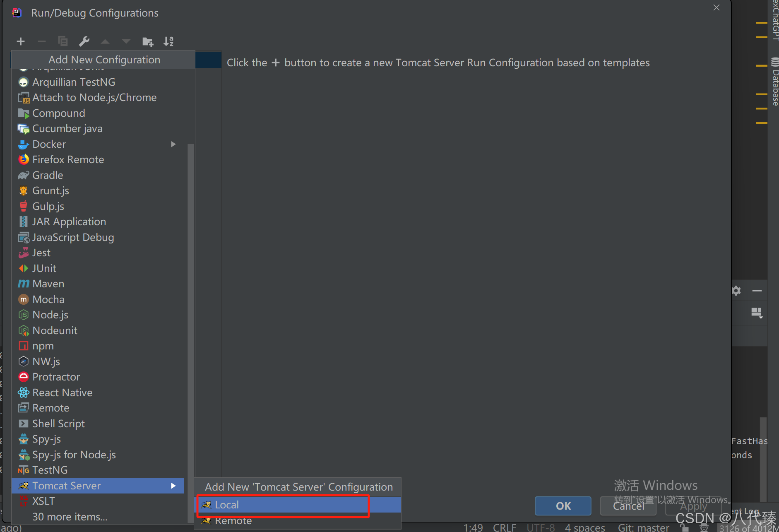Viewport: 779px width, 532px height.
Task: Select Arquillian TestNG configuration type
Action: tap(98, 82)
